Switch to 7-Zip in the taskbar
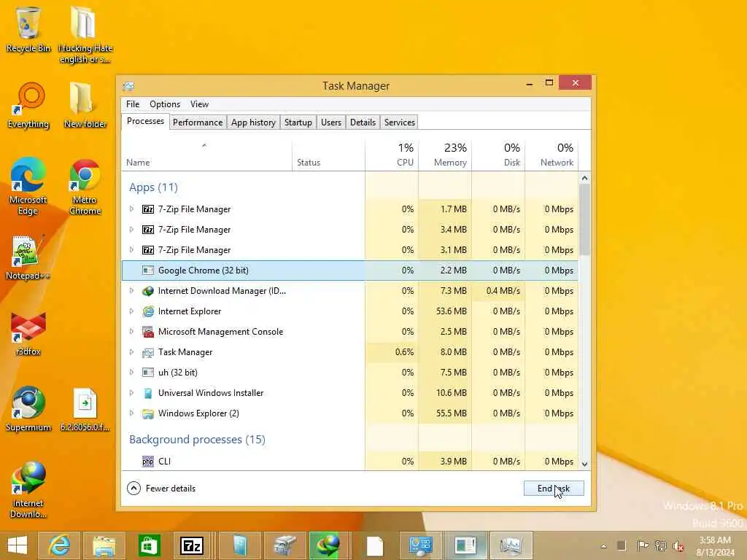Image resolution: width=747 pixels, height=560 pixels. tap(193, 545)
